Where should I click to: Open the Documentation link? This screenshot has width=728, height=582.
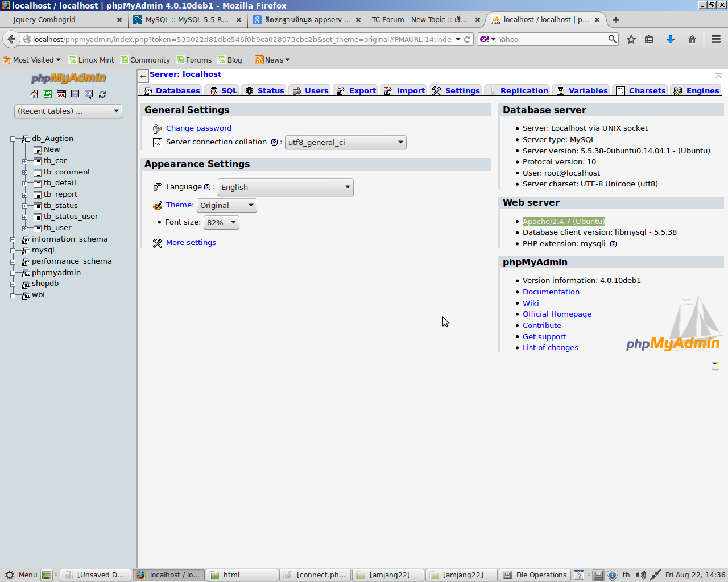click(x=551, y=292)
